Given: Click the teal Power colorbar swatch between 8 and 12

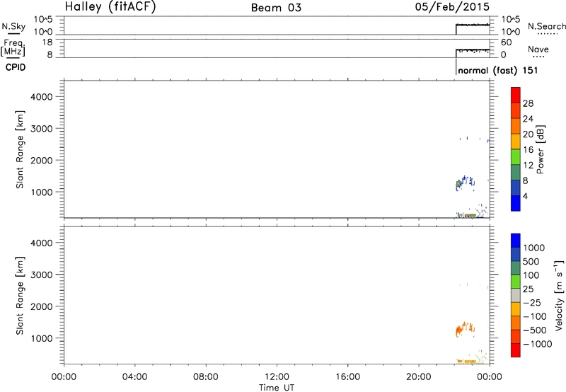Looking at the screenshot, I should 516,173.
